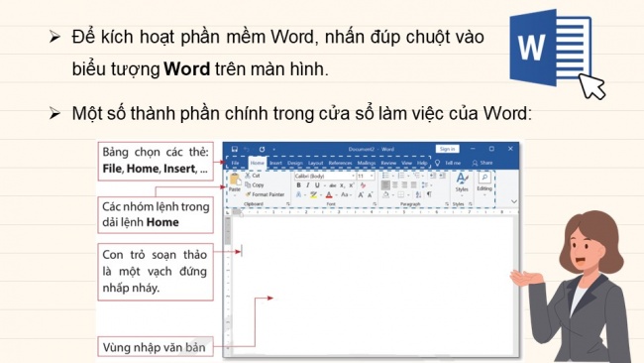Click the Clear Formatting eraser icon
The width and height of the screenshot is (644, 363).
363,185
